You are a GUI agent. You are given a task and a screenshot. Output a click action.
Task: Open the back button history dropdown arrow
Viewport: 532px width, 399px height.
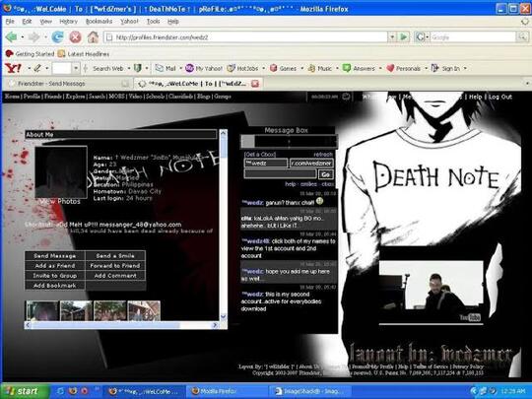(22, 37)
